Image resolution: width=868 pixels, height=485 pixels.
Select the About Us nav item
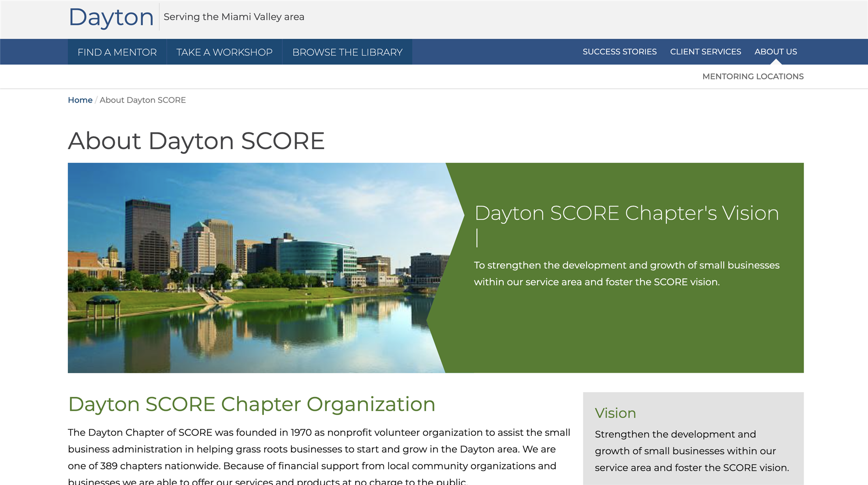776,52
